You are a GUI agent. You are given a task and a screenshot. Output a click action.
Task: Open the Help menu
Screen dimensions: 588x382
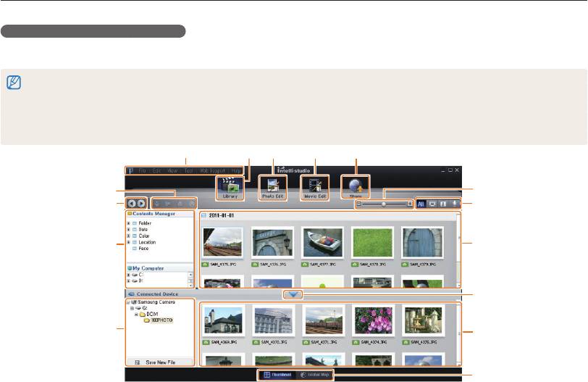tap(236, 171)
